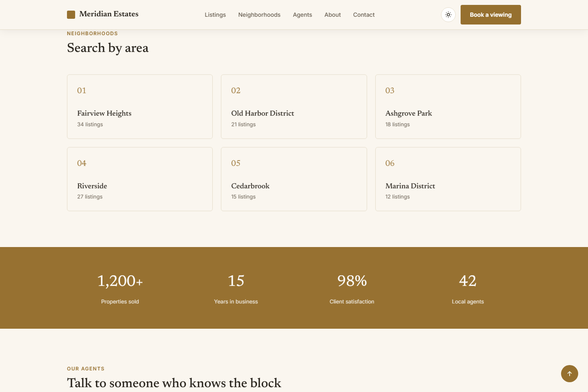Click the scroll-to-top arrow button
Viewport: 588px width, 392px height.
570,374
